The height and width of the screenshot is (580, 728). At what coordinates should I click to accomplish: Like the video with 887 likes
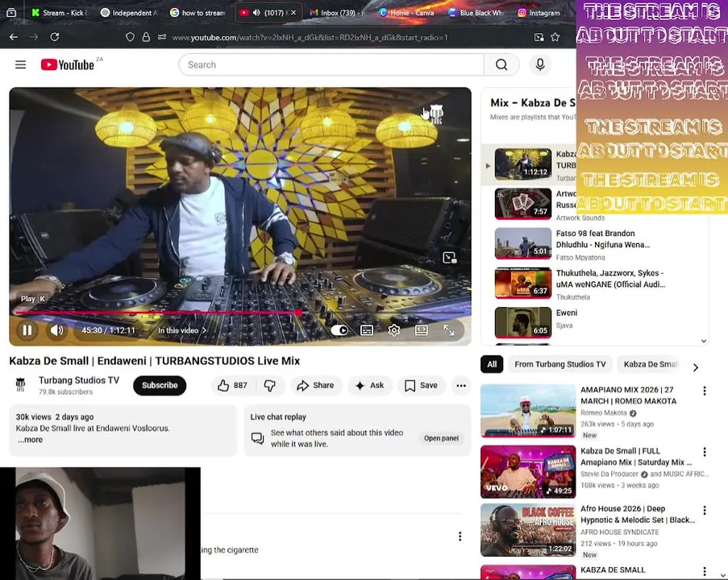click(233, 385)
